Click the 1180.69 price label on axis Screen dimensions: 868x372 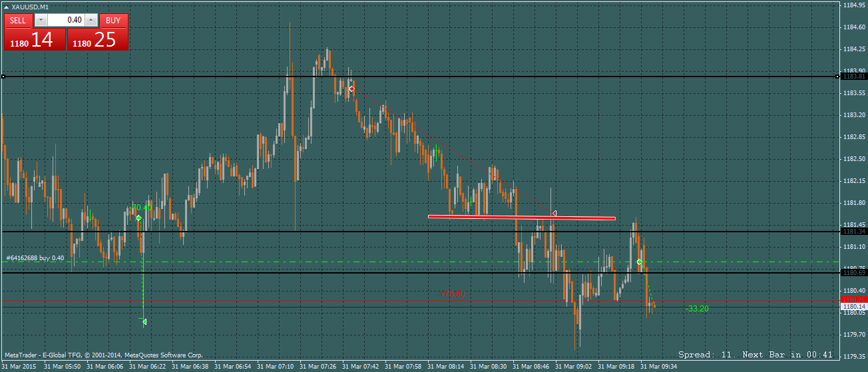[854, 273]
